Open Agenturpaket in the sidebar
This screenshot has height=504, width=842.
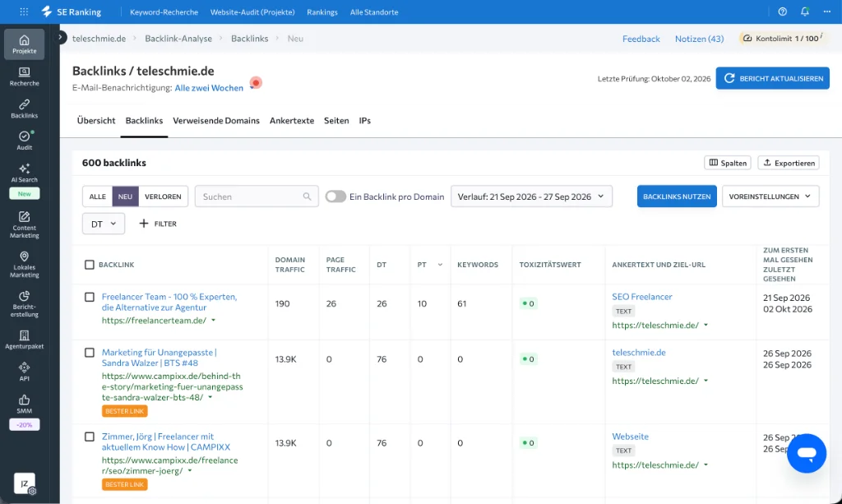click(x=24, y=340)
